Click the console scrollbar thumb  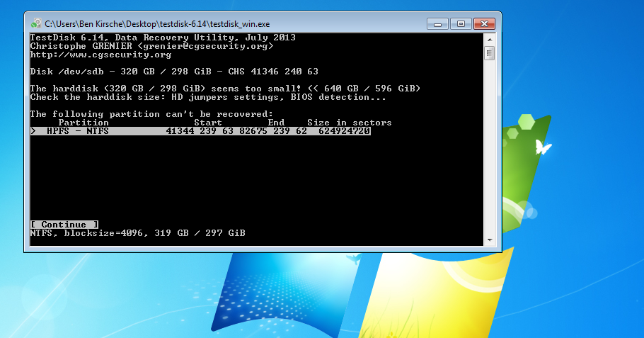489,53
